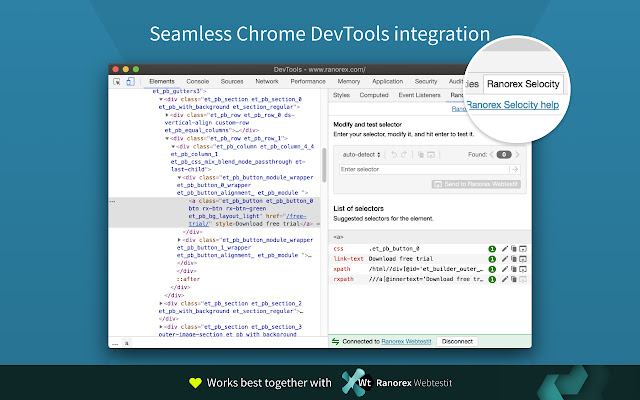
Task: Select the xpath selector value
Action: 426,269
